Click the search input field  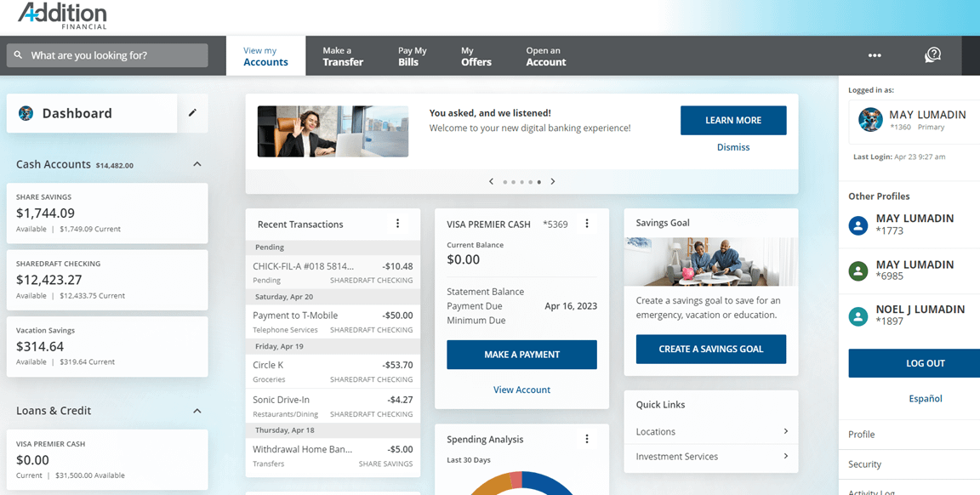107,55
